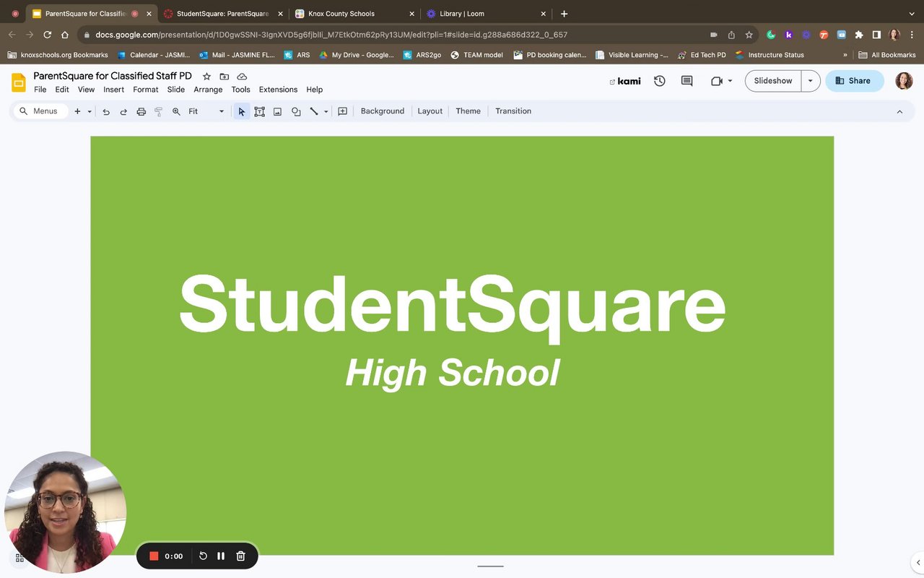Open the File menu

coord(40,90)
